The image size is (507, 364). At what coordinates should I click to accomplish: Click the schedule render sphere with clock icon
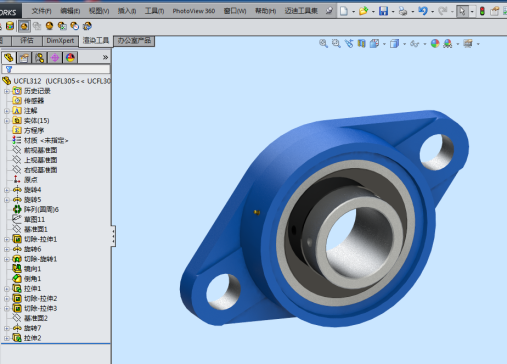[x=75, y=26]
